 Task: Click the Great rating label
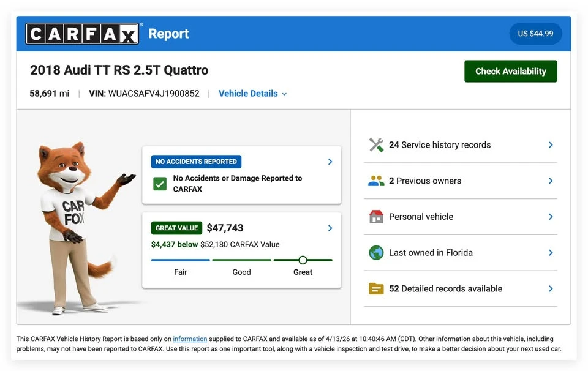click(303, 272)
